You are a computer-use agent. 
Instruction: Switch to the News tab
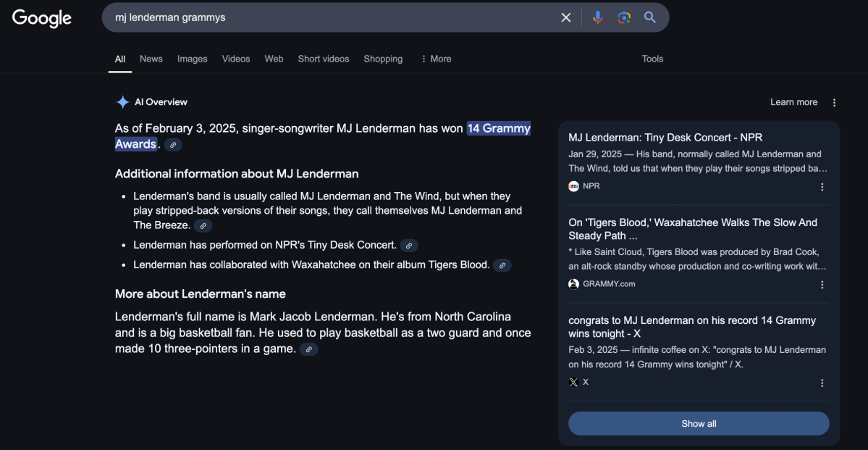[x=151, y=59]
